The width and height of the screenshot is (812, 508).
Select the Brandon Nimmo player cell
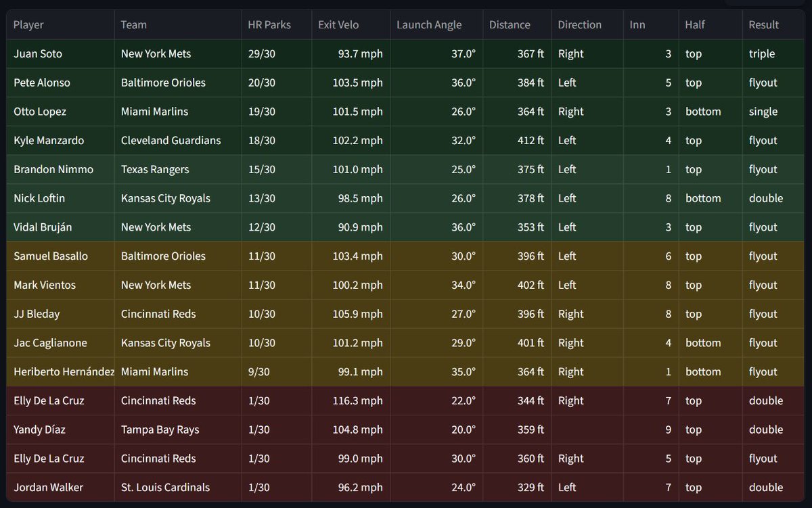60,169
